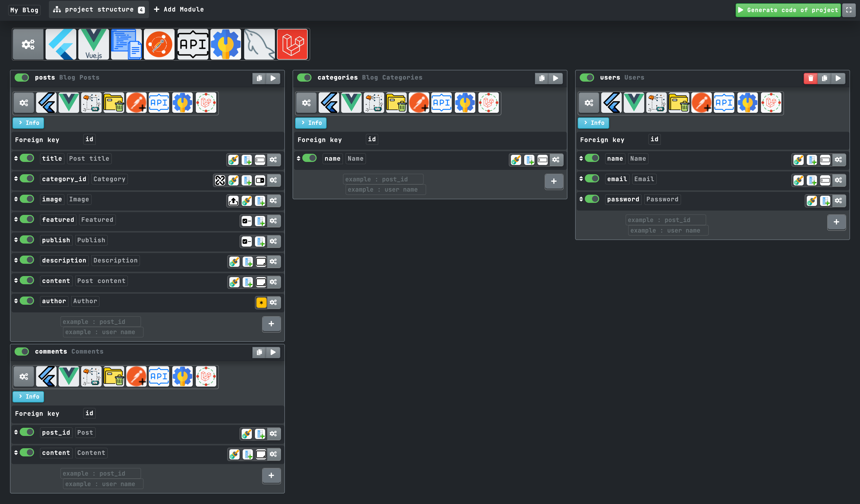Delete the users module with trash icon
Viewport: 860px width, 504px height.
(811, 78)
